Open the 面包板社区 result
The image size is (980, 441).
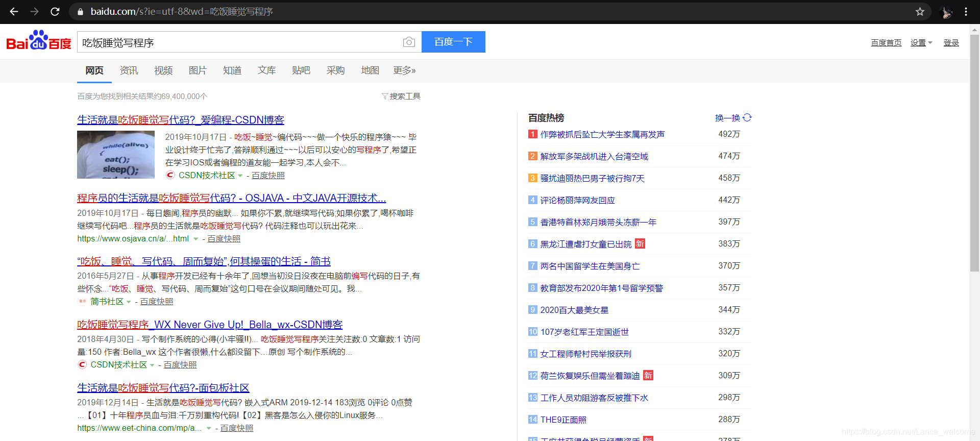coord(163,388)
